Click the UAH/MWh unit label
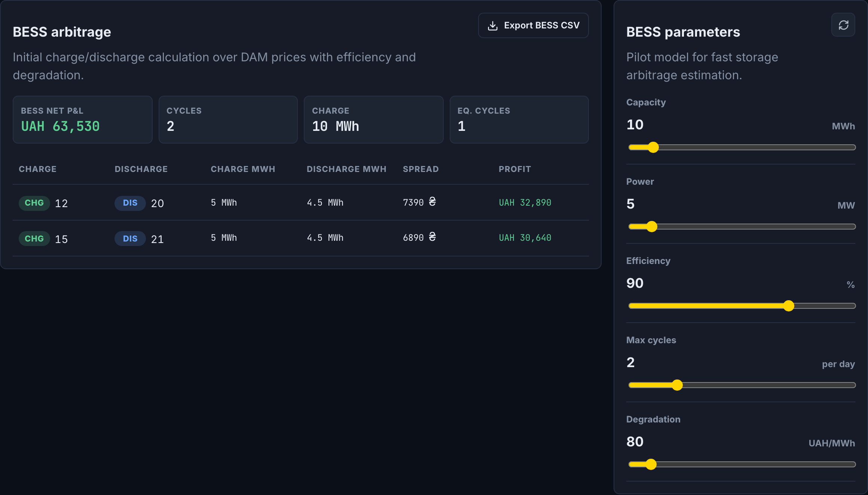Screen dimensions: 868x495 832,443
